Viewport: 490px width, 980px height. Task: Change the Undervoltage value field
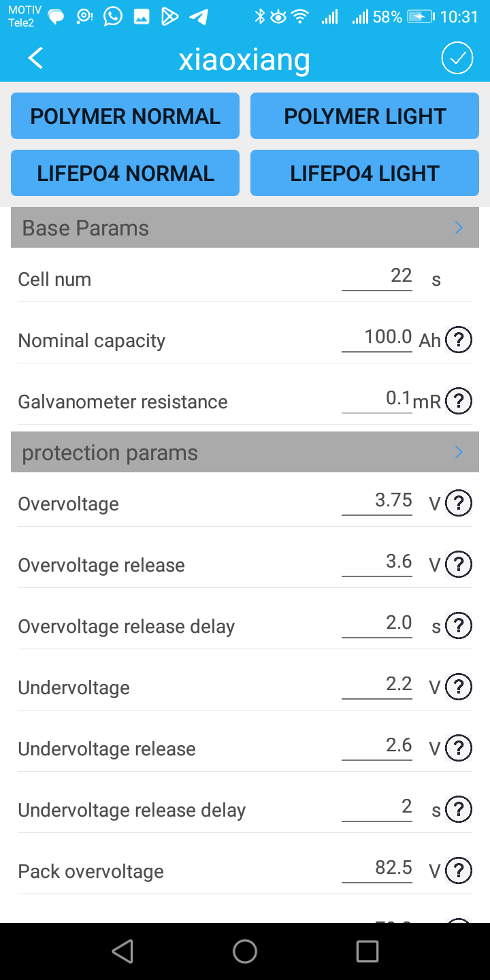coord(377,685)
